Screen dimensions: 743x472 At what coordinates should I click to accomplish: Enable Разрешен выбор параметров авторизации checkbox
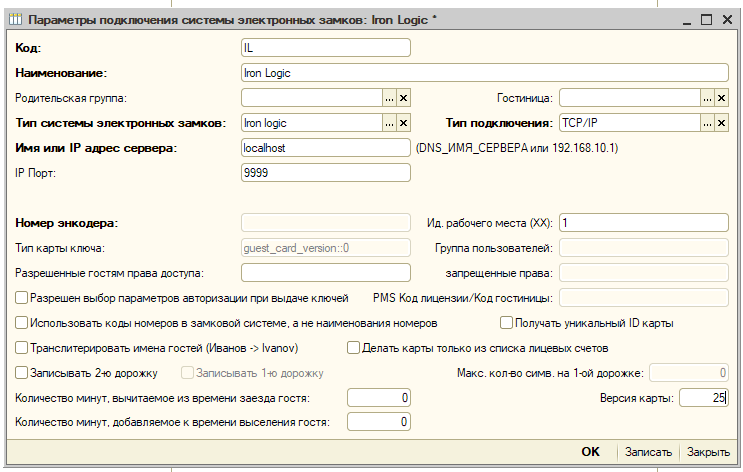tap(22, 298)
